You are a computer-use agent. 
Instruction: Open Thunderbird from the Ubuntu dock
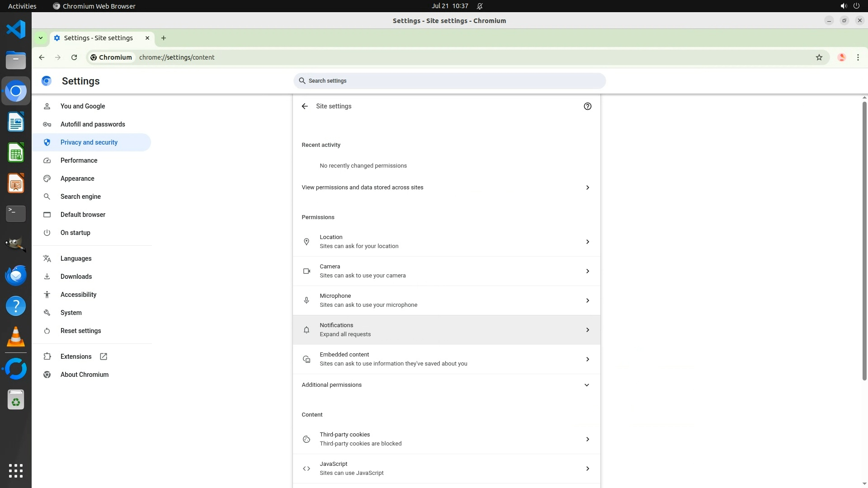(x=16, y=275)
